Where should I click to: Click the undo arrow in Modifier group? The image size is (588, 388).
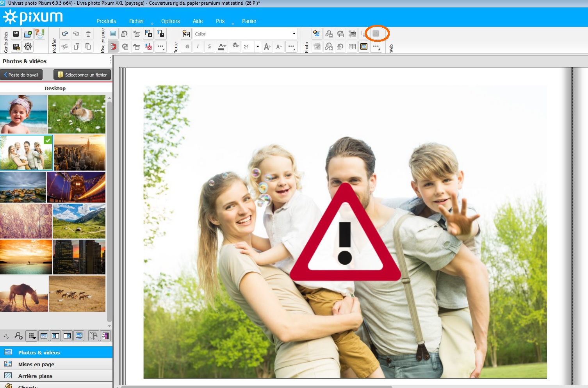[x=65, y=34]
